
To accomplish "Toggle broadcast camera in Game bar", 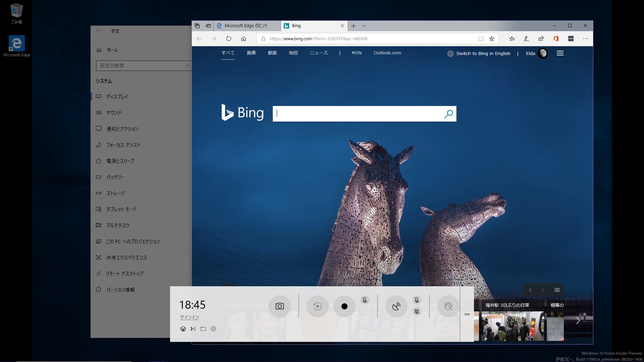I will (417, 311).
